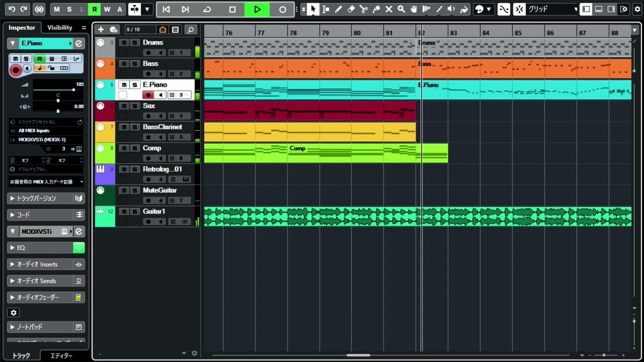This screenshot has width=644, height=362.
Task: Open the color selector dropdown arrow
Action: [489, 9]
